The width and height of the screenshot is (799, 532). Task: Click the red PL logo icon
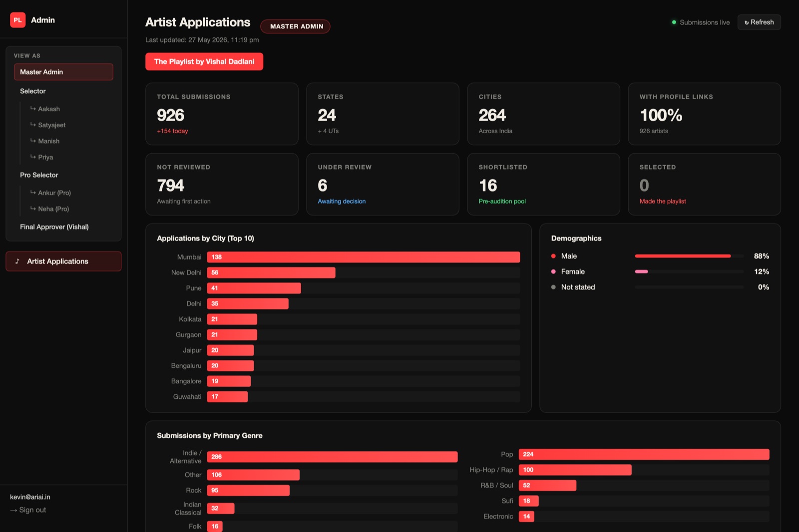click(17, 20)
